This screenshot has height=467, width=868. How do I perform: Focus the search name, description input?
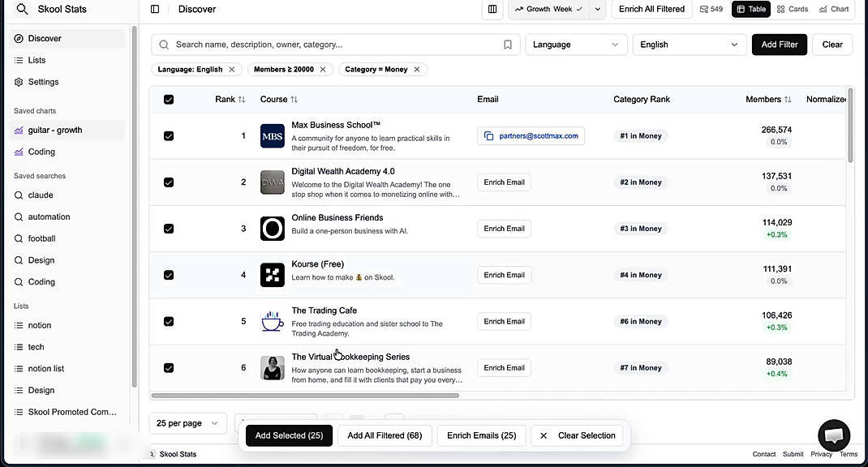(x=335, y=45)
